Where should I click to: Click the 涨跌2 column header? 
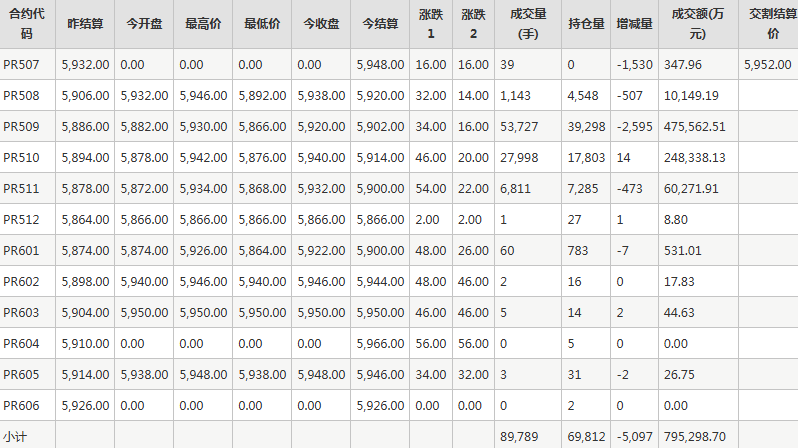(473, 24)
